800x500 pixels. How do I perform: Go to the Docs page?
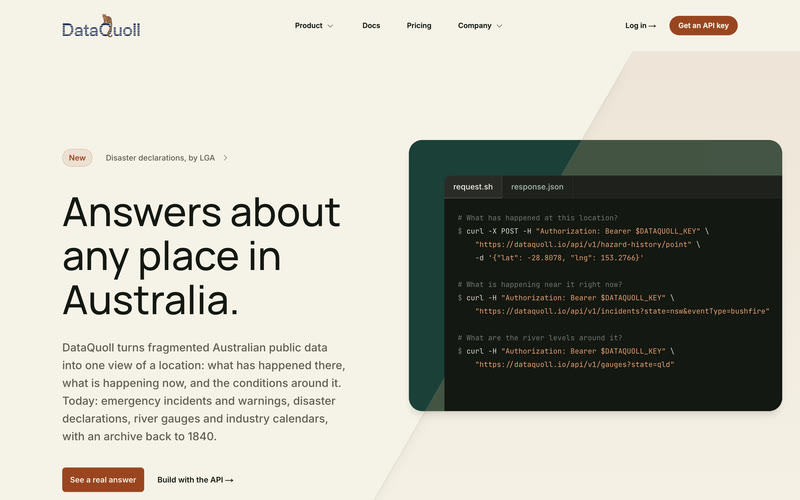371,26
